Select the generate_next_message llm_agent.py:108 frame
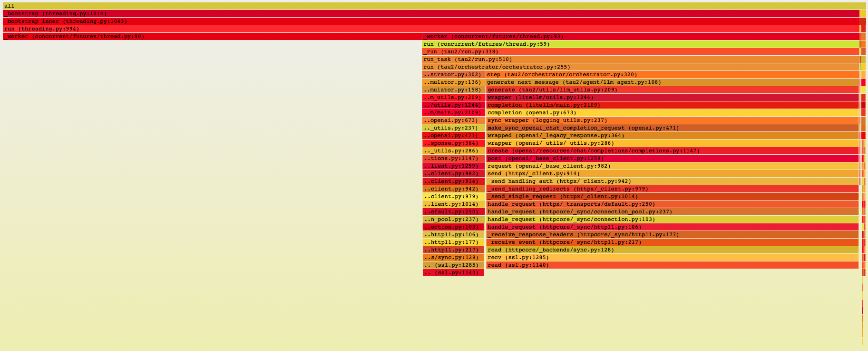868x351 pixels. pos(672,82)
